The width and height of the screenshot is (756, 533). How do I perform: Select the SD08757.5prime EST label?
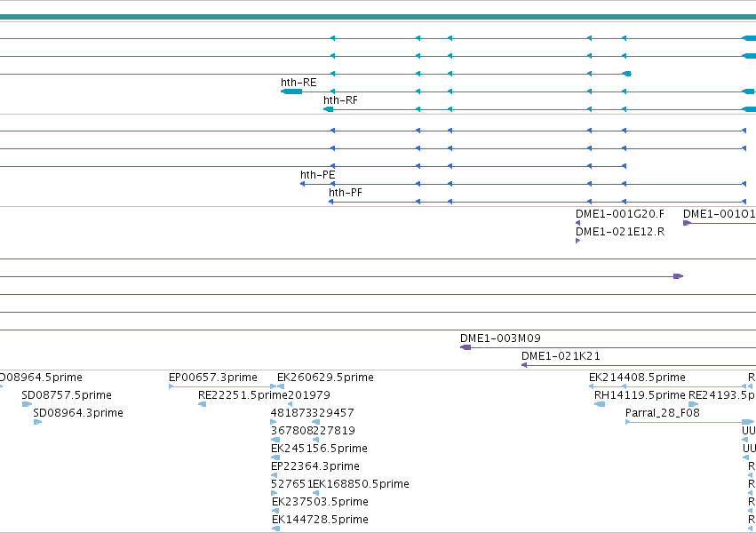tap(67, 395)
